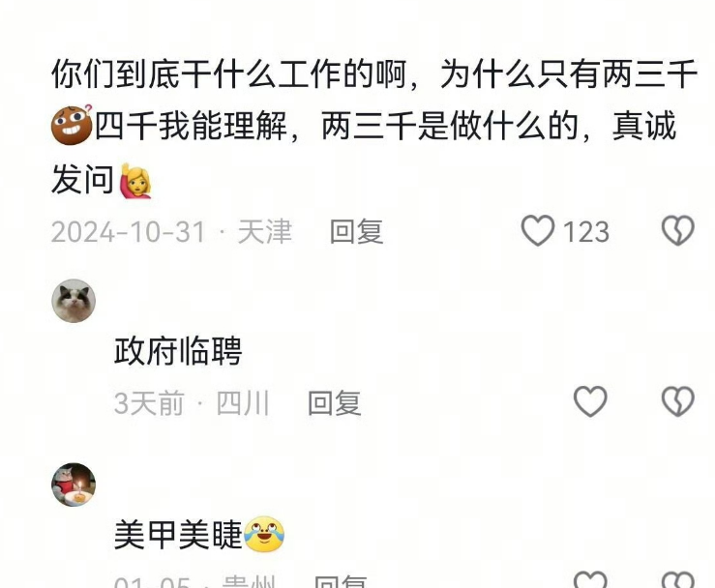Open the white cat avatar profile
This screenshot has height=588, width=715.
[74, 301]
